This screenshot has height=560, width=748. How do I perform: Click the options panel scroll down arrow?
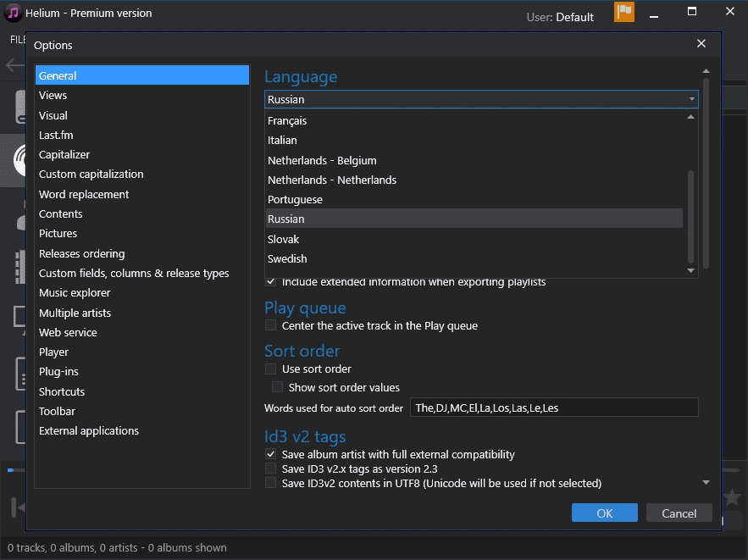706,482
